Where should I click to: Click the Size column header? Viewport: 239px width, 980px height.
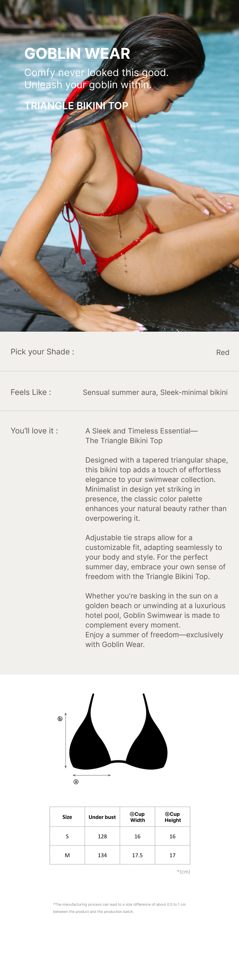coord(67,817)
